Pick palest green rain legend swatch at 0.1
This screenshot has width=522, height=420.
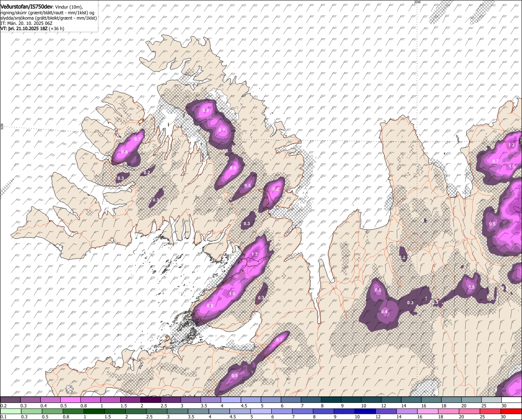(x=11, y=411)
